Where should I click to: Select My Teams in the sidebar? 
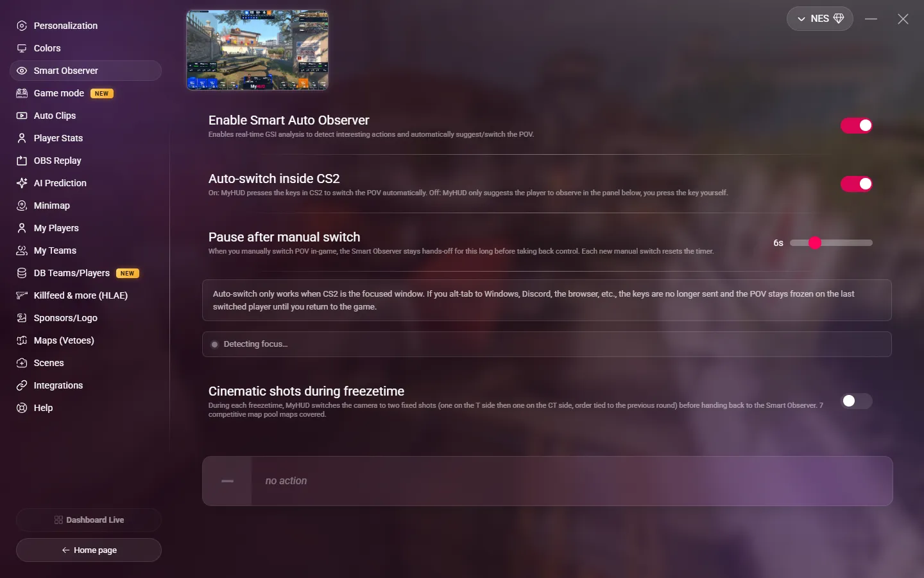coord(85,250)
